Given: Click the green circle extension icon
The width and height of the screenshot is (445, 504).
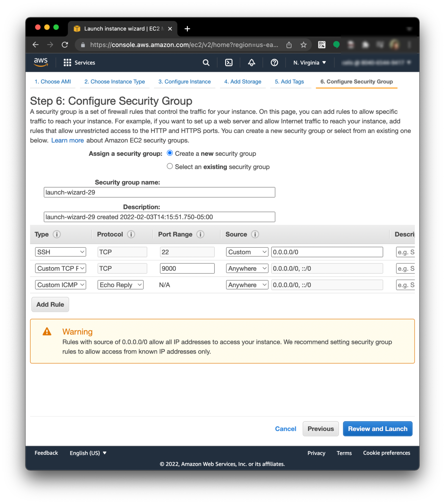Looking at the screenshot, I should (336, 45).
